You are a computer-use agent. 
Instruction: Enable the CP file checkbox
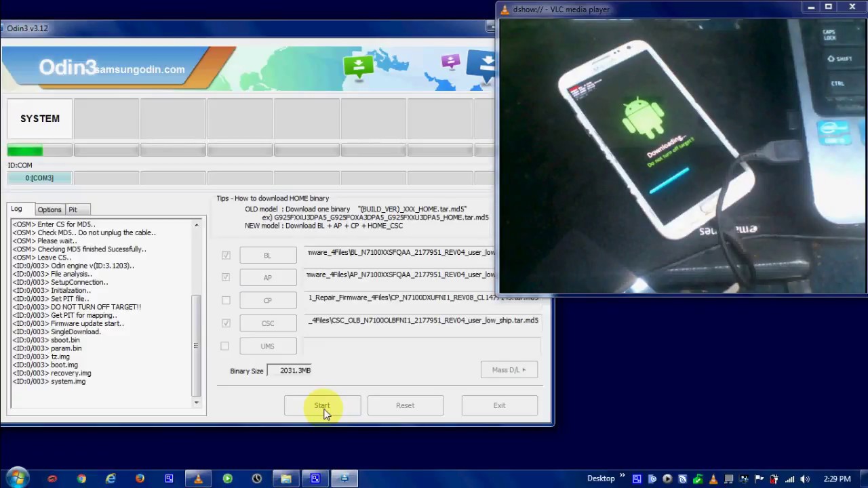226,300
